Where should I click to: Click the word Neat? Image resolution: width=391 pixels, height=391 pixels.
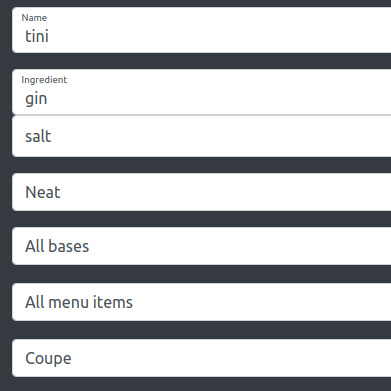coord(43,192)
